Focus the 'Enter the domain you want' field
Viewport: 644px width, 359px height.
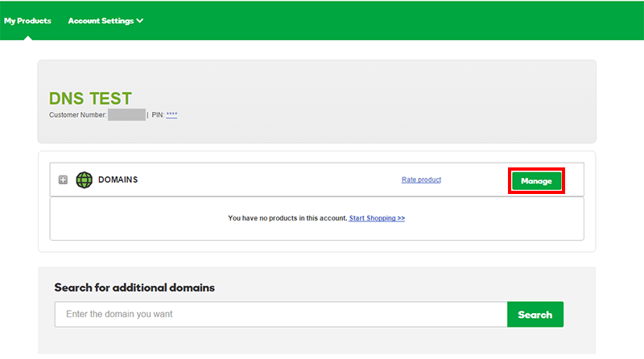coord(280,314)
